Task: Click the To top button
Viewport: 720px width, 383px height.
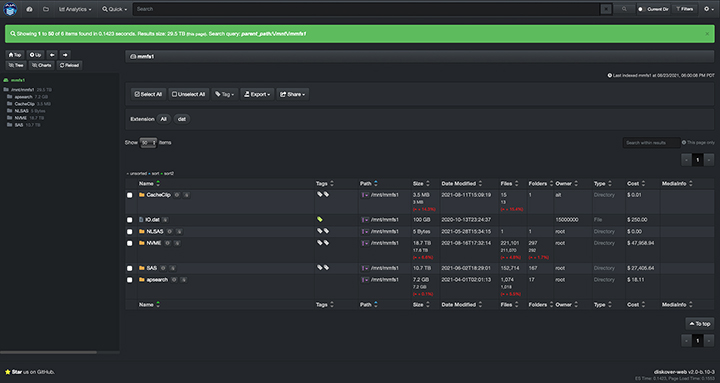Action: click(x=700, y=324)
